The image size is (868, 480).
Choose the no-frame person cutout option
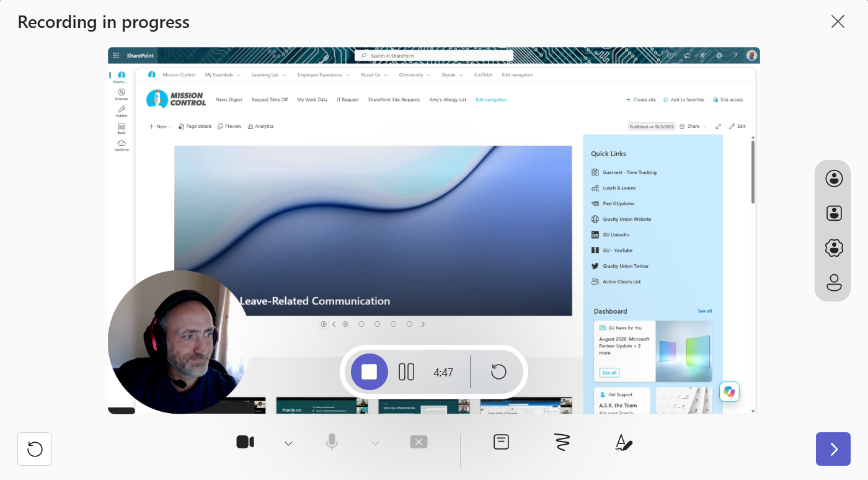(834, 283)
